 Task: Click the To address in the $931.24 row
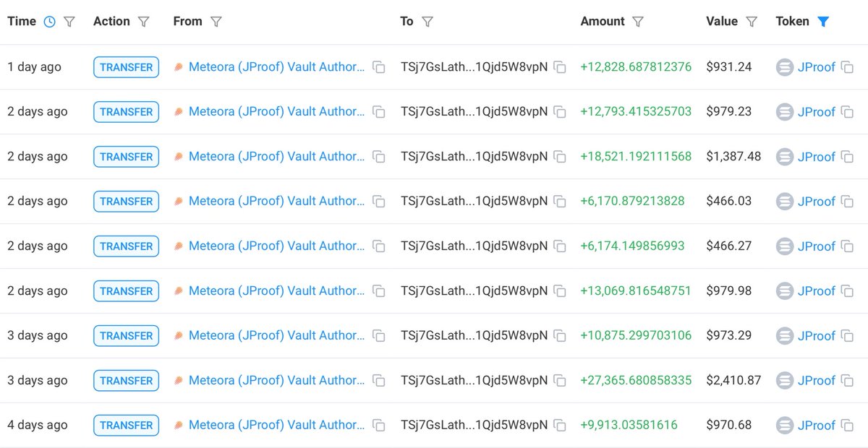coord(474,67)
